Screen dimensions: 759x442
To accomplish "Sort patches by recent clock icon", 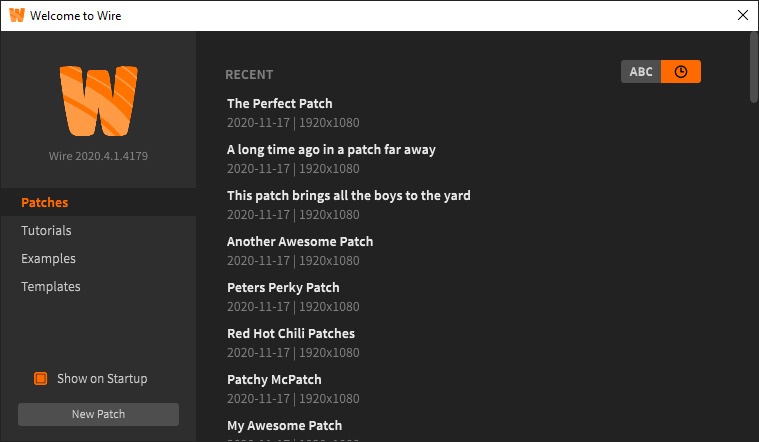I will coord(681,72).
